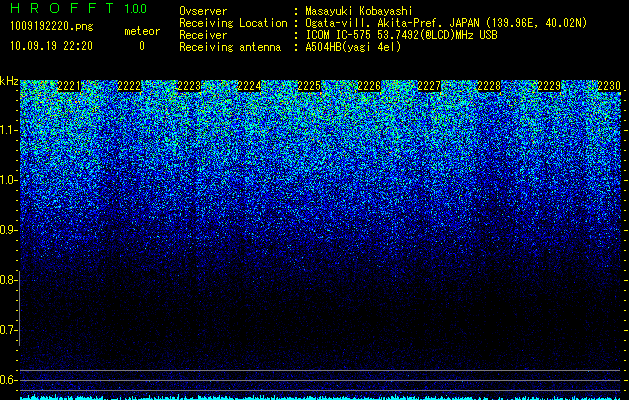The image size is (629, 400).
Task: Click the meteor count value 0
Action: 142,46
